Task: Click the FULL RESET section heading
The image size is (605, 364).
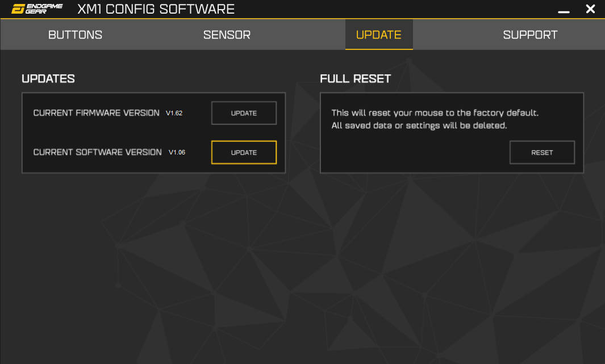Action: pyautogui.click(x=356, y=79)
